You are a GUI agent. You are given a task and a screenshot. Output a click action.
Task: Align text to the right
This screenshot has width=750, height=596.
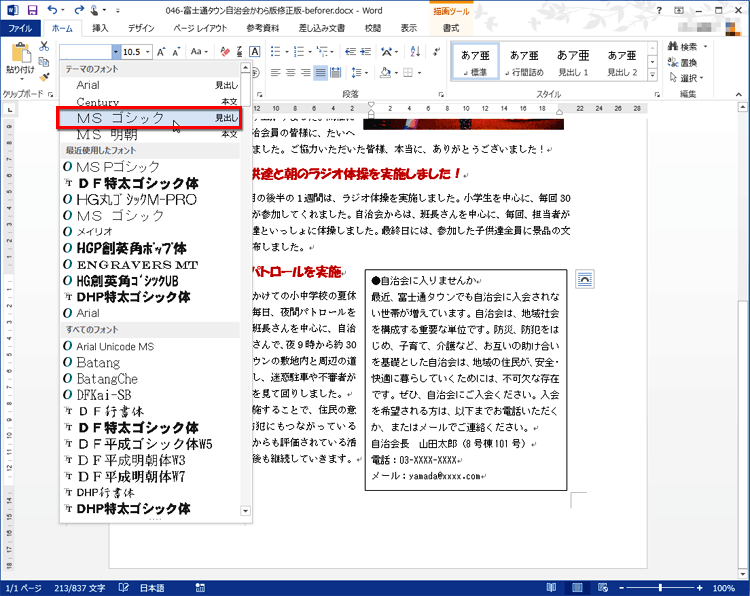coord(306,73)
